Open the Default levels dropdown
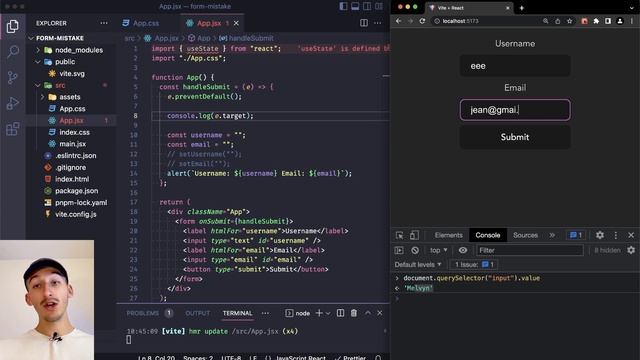640x360 pixels. coord(418,264)
